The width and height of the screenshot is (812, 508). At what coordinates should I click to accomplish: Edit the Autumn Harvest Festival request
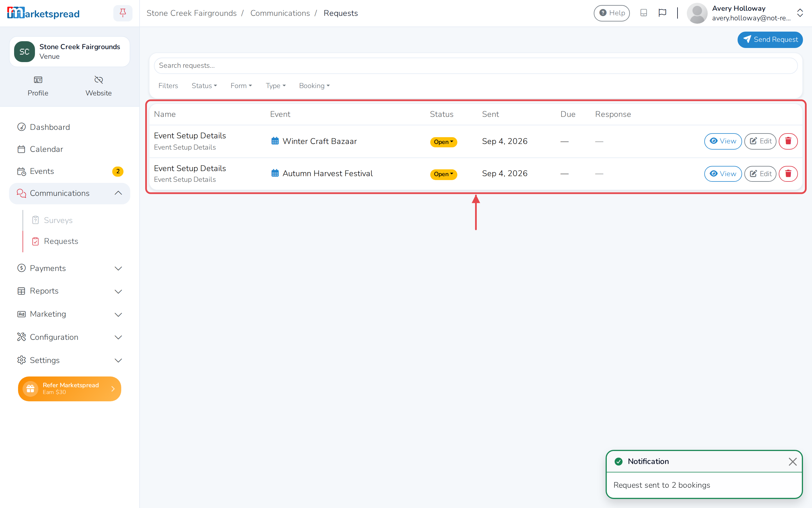760,174
